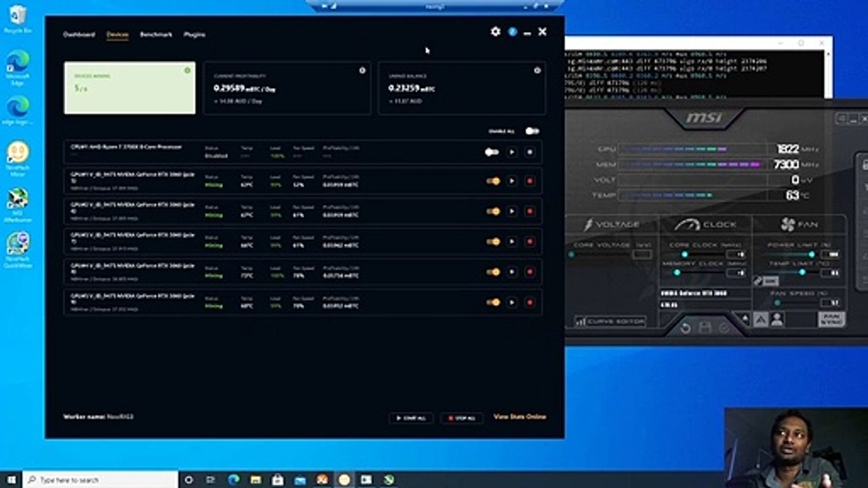The height and width of the screenshot is (488, 868).
Task: Click play button for GPU#4 row
Action: click(x=512, y=272)
